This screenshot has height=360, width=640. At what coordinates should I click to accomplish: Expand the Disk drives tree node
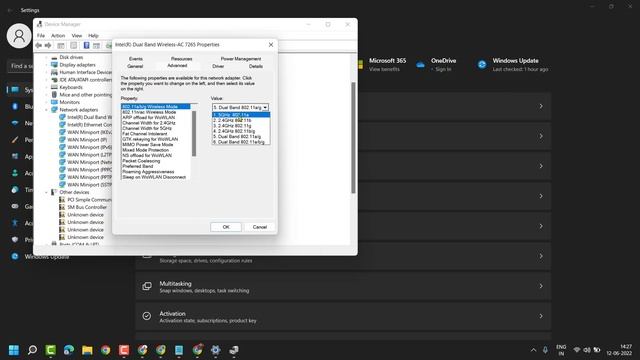pos(47,57)
